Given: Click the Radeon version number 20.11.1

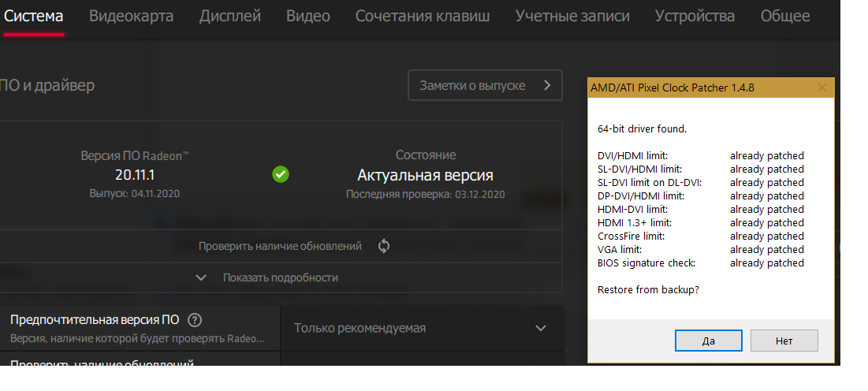Looking at the screenshot, I should tap(135, 175).
